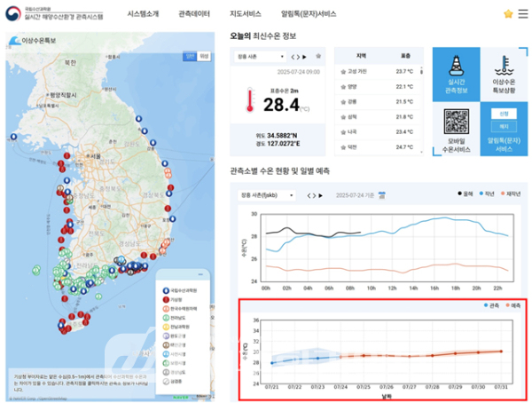The width and height of the screenshot is (532, 403).
Task: Open the hamburger menu icon
Action: tap(523, 14)
